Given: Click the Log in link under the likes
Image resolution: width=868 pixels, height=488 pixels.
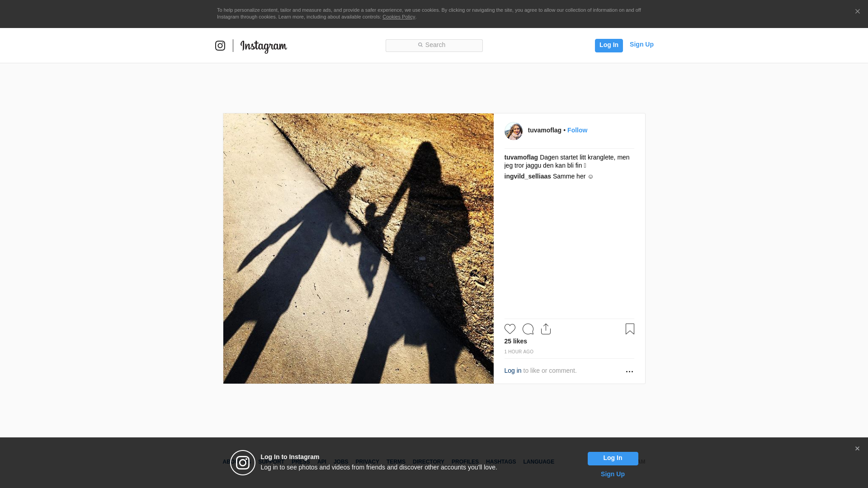Looking at the screenshot, I should (513, 371).
